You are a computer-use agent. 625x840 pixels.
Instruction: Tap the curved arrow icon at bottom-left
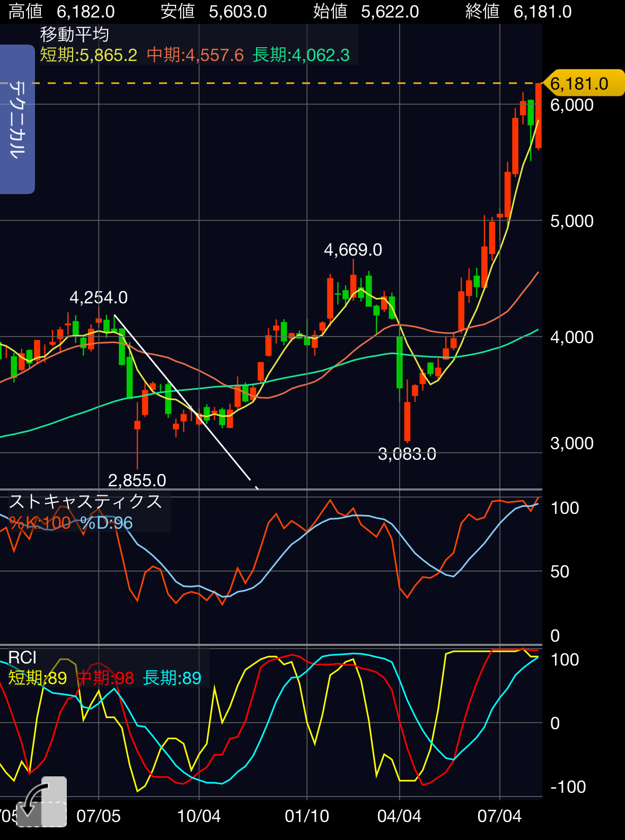pyautogui.click(x=41, y=801)
